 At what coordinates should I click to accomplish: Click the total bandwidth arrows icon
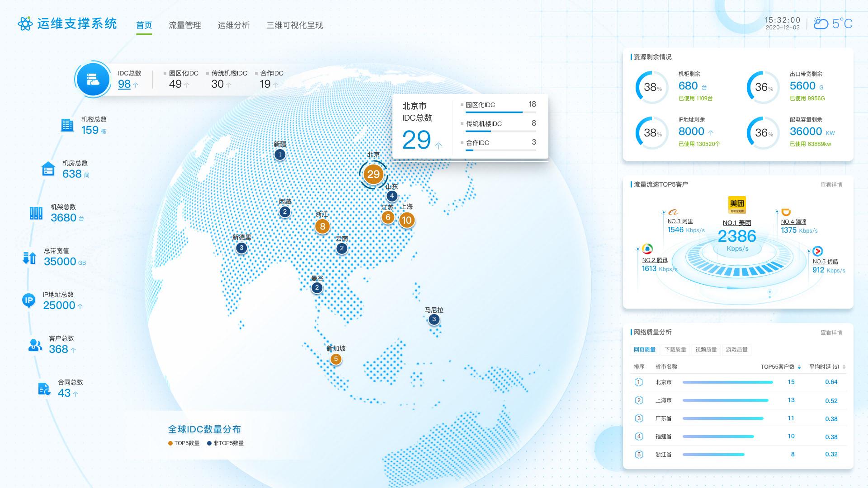29,258
